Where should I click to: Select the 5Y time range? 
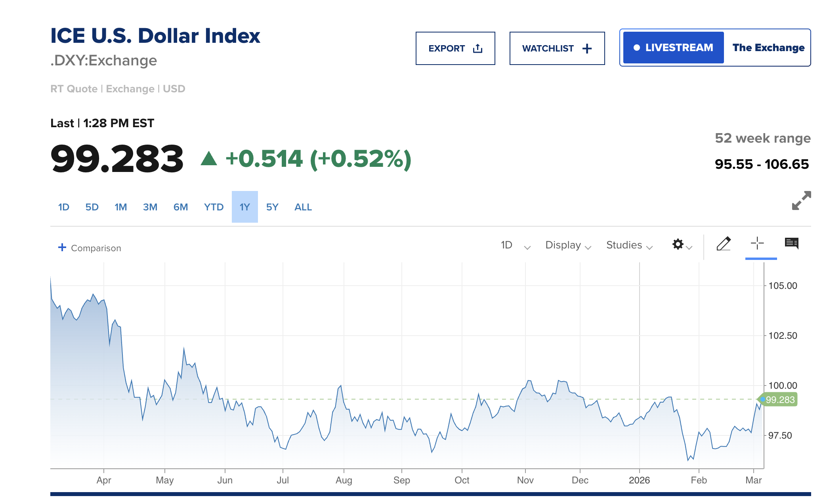click(x=272, y=207)
